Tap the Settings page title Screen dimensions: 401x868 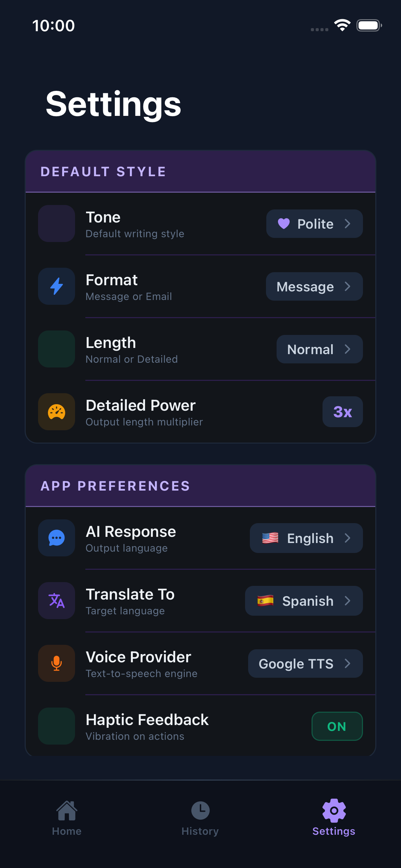112,104
